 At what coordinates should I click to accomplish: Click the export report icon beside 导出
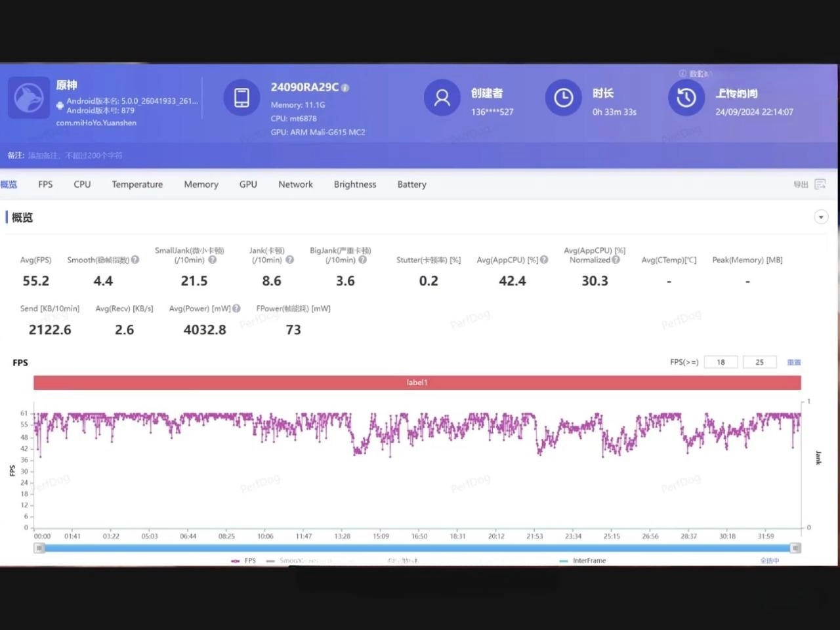[820, 184]
